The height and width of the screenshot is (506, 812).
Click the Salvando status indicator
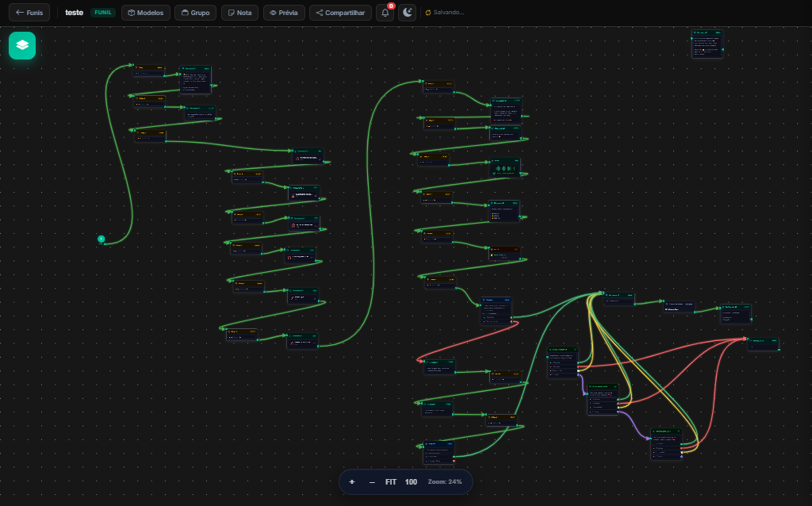(x=444, y=13)
